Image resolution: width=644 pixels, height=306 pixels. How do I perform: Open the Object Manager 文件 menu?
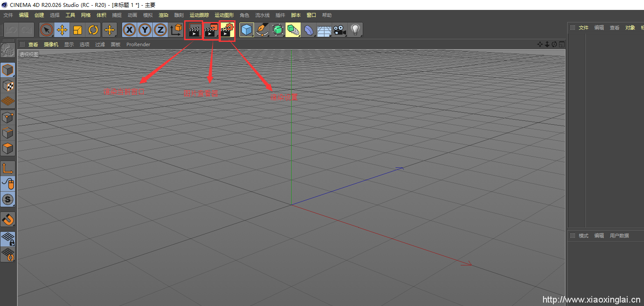tap(584, 28)
